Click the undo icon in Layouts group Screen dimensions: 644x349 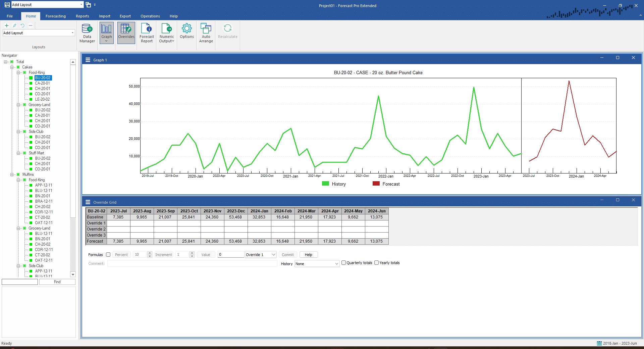22,26
